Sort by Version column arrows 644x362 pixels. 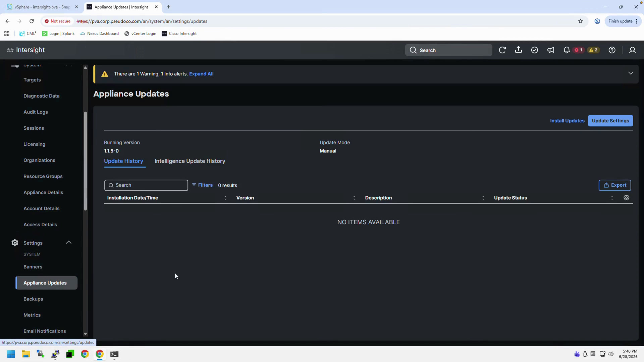(354, 198)
